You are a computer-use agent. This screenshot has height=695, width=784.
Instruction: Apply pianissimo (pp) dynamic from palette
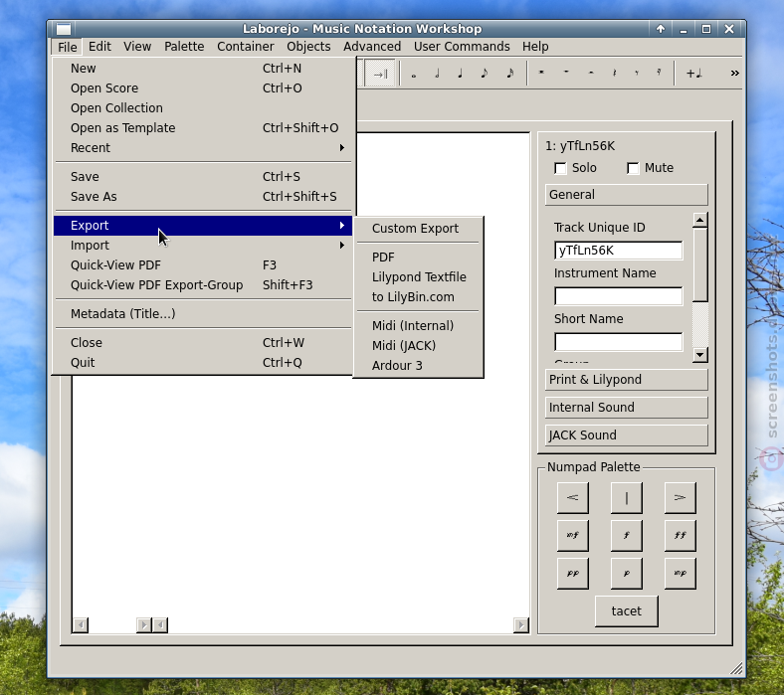tap(572, 573)
